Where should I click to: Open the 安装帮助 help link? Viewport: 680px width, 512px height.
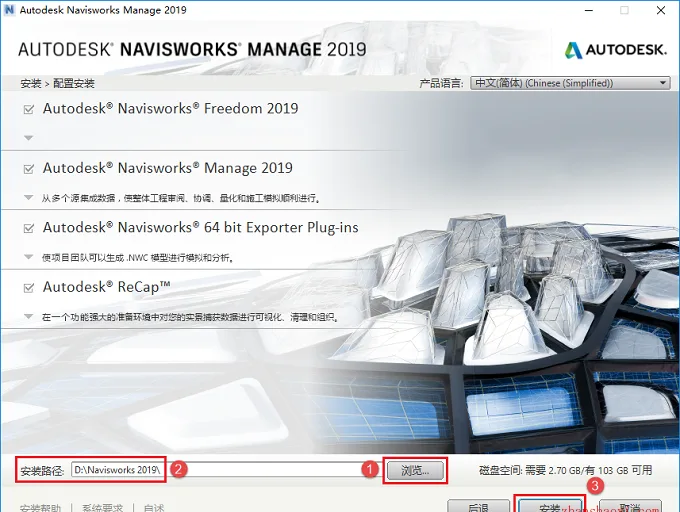pyautogui.click(x=41, y=508)
